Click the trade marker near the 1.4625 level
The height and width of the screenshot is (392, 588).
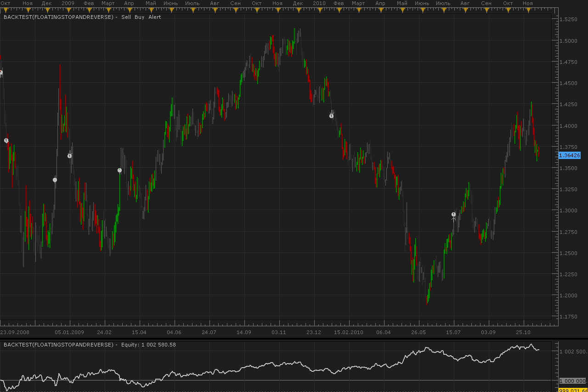[x=1, y=73]
